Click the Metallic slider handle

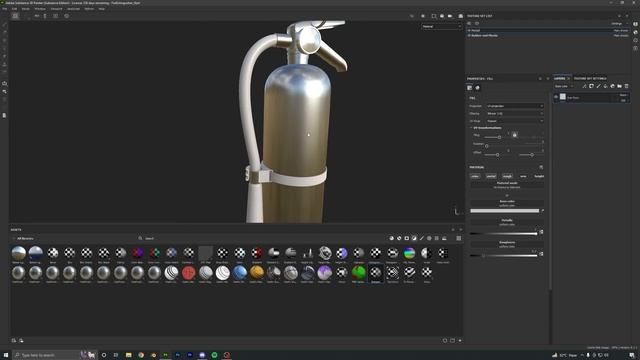(536, 233)
